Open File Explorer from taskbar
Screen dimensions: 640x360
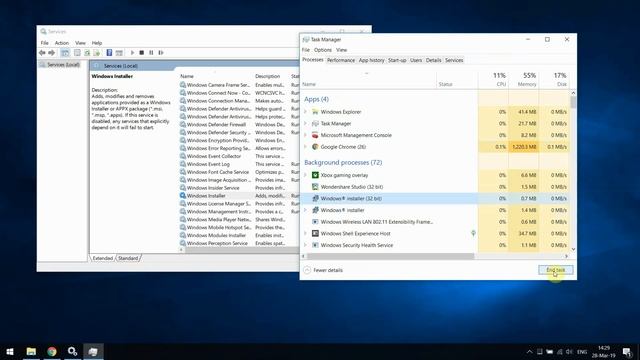click(31, 351)
